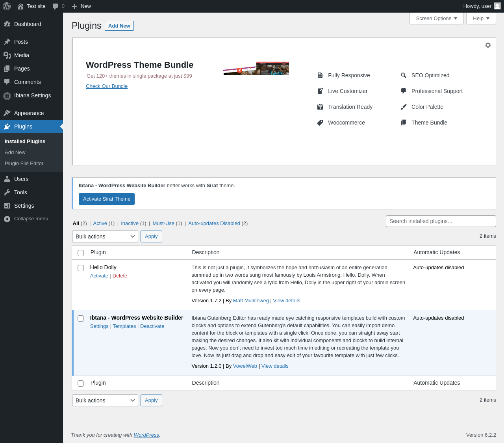The width and height of the screenshot is (504, 443).
Task: Open Ibtana plugin Settings link
Action: coord(99,326)
